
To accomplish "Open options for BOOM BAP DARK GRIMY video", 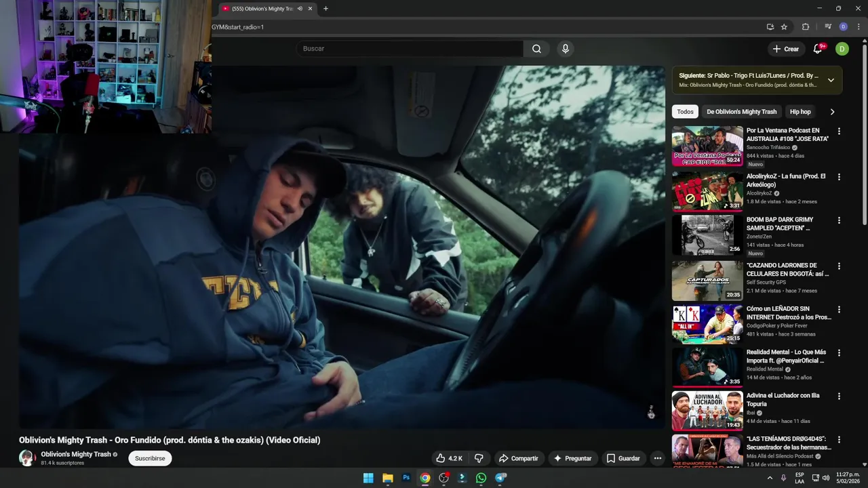I will pyautogui.click(x=839, y=220).
